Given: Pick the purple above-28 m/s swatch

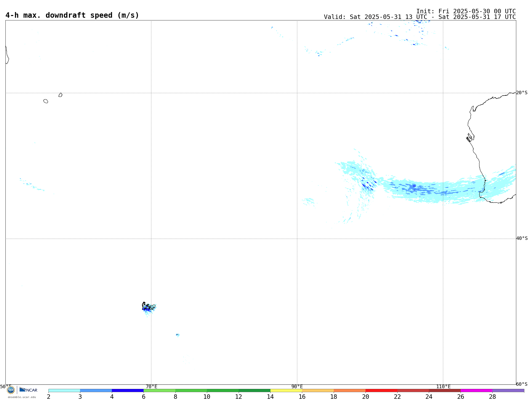Looking at the screenshot, I should pos(508,391).
